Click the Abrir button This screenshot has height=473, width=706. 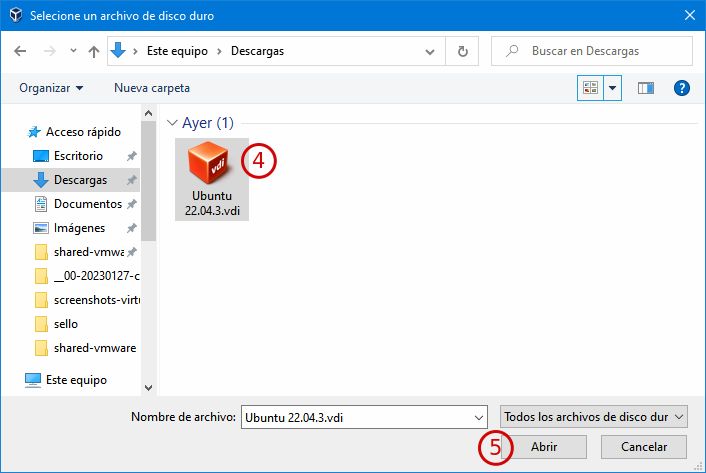pos(544,447)
